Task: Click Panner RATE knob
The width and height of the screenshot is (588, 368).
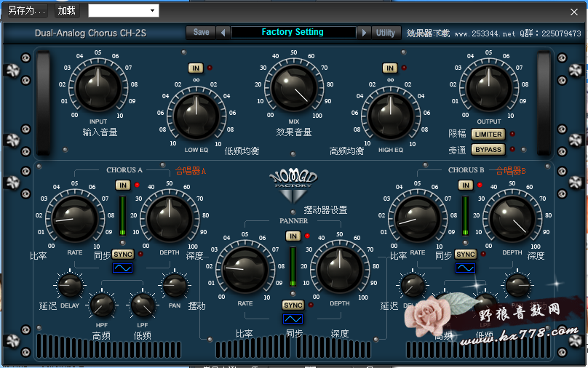Action: (x=245, y=269)
